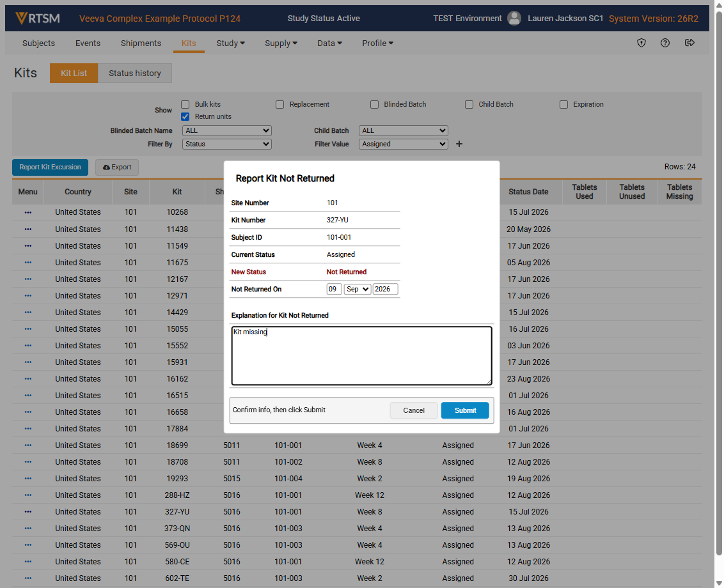Image resolution: width=724 pixels, height=588 pixels.
Task: Open row menu dots for kit 327-YU
Action: (28, 512)
